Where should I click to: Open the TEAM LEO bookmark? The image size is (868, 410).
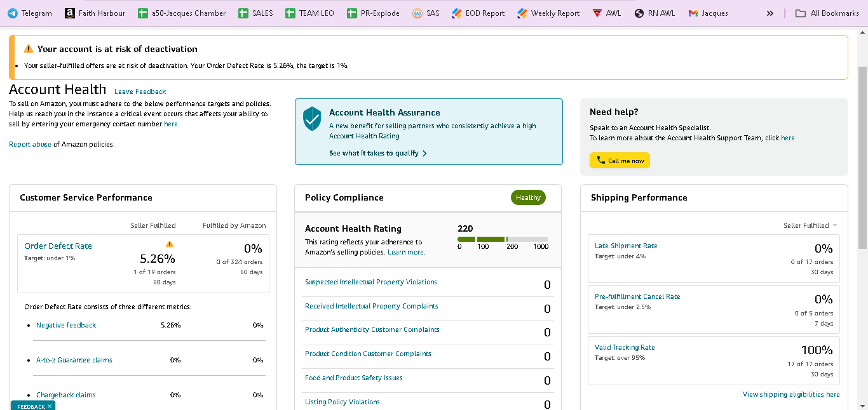[x=309, y=13]
